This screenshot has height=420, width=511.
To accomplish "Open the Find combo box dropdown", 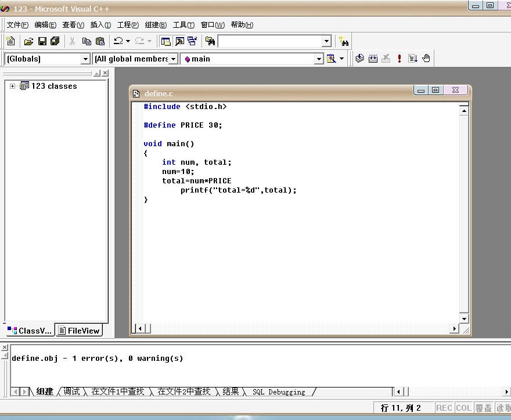I will click(326, 41).
